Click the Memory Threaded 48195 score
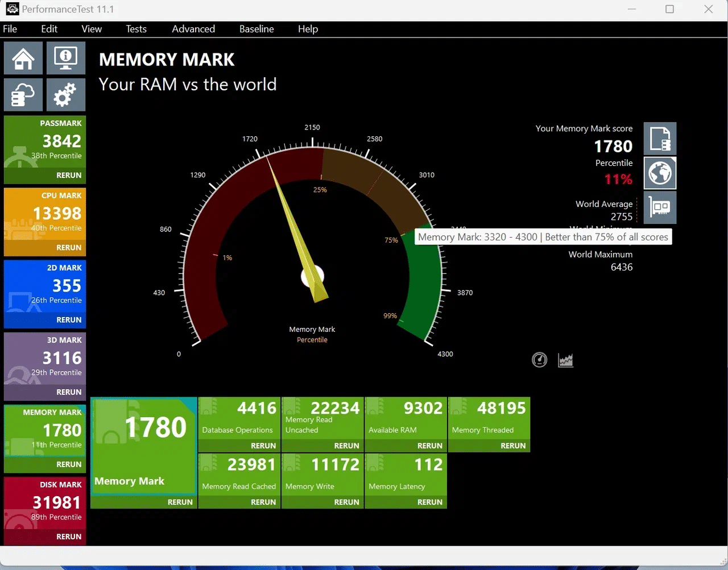Screen dimensions: 728x570 (x=501, y=408)
